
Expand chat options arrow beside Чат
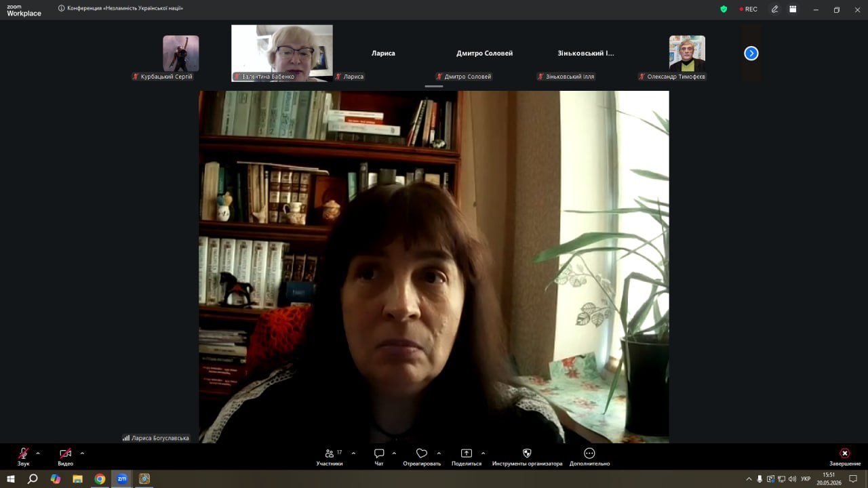pos(394,453)
